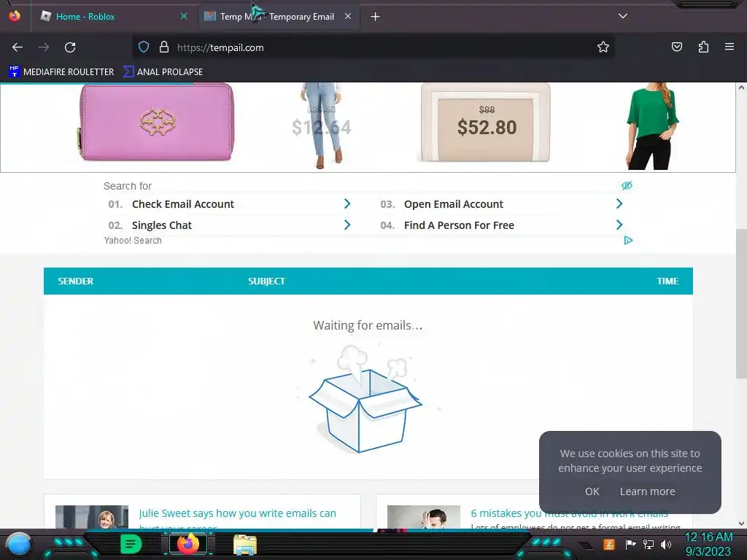
Task: Open the Julie Sweet article thumbnail
Action: pyautogui.click(x=92, y=517)
